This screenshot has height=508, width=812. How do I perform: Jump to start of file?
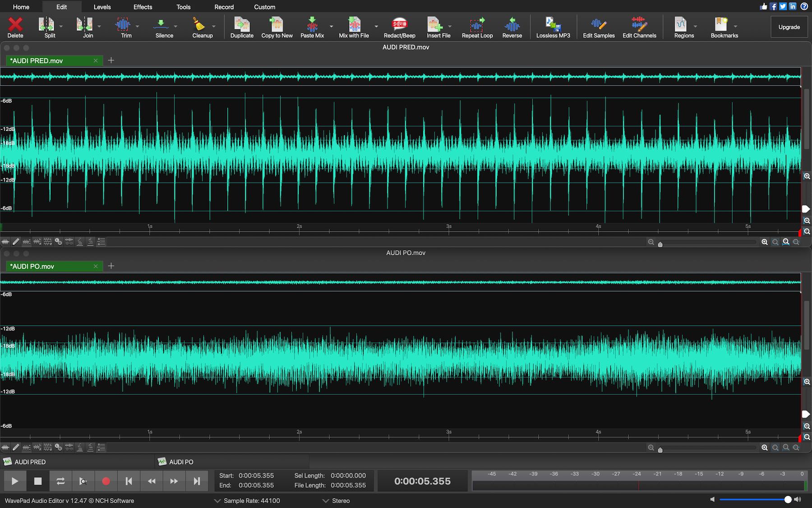129,481
